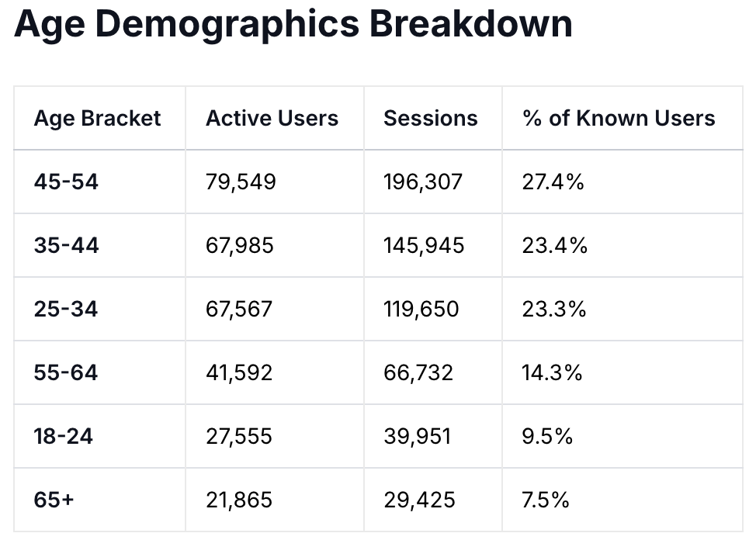Select the % of Known Users header
756x540 pixels.
(619, 119)
